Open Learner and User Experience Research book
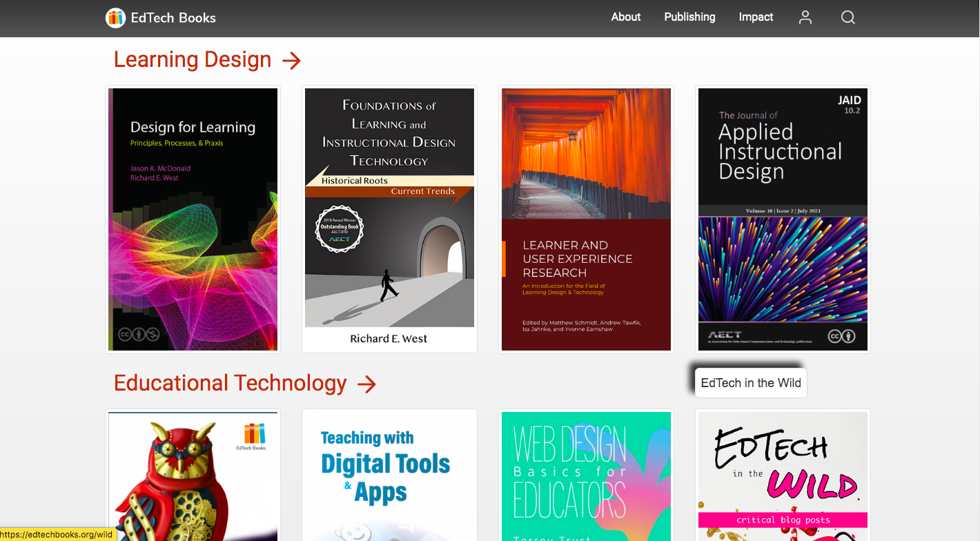Viewport: 980px width, 541px height. tap(586, 219)
